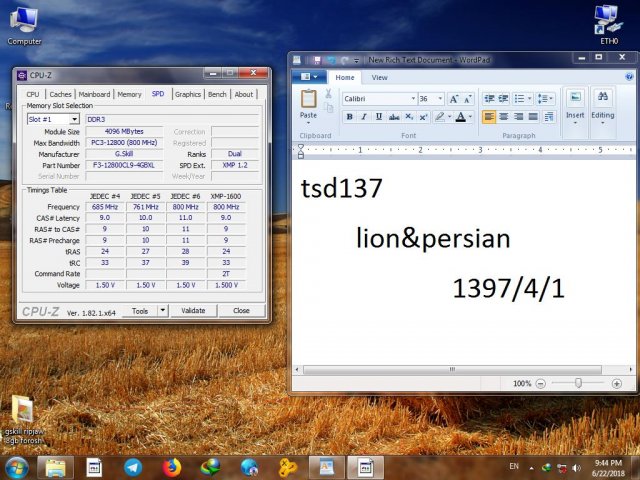Viewport: 640px width, 480px height.
Task: Center align text in WordPad
Action: 503,117
